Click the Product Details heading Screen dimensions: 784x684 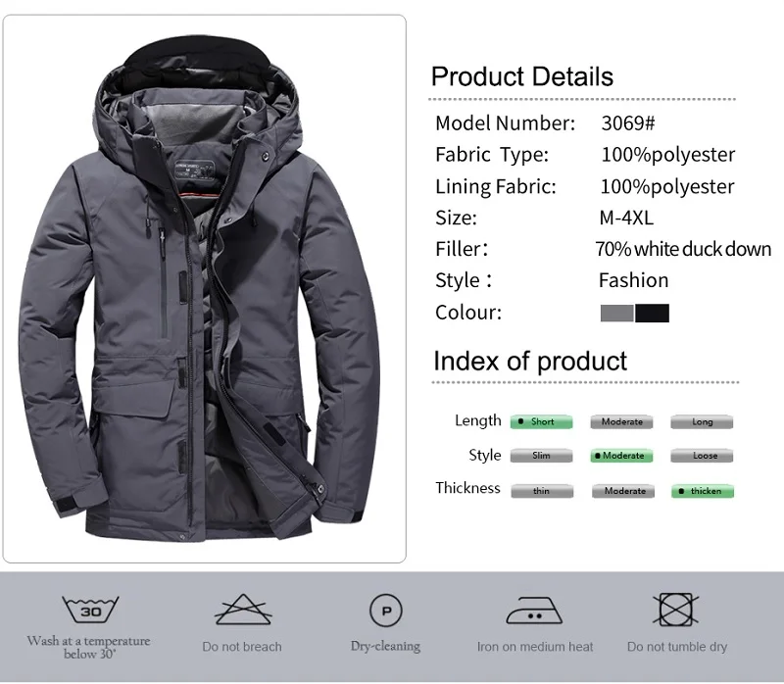click(x=522, y=76)
